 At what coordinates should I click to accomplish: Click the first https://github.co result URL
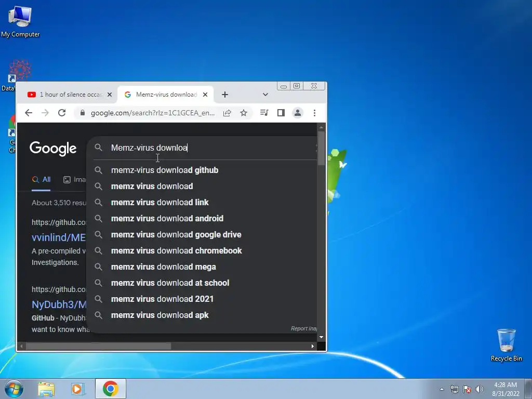pyautogui.click(x=59, y=222)
